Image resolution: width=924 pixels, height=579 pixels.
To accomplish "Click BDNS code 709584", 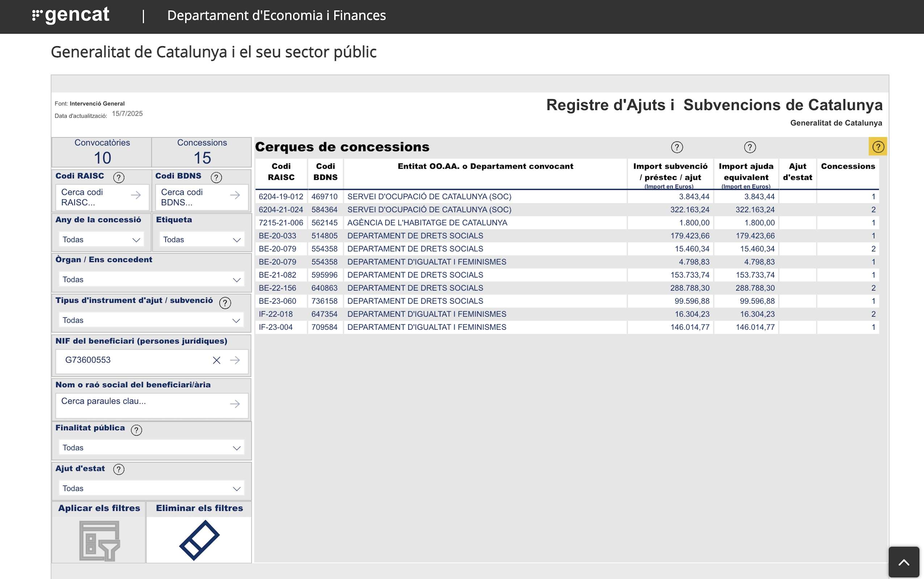I will pyautogui.click(x=324, y=327).
